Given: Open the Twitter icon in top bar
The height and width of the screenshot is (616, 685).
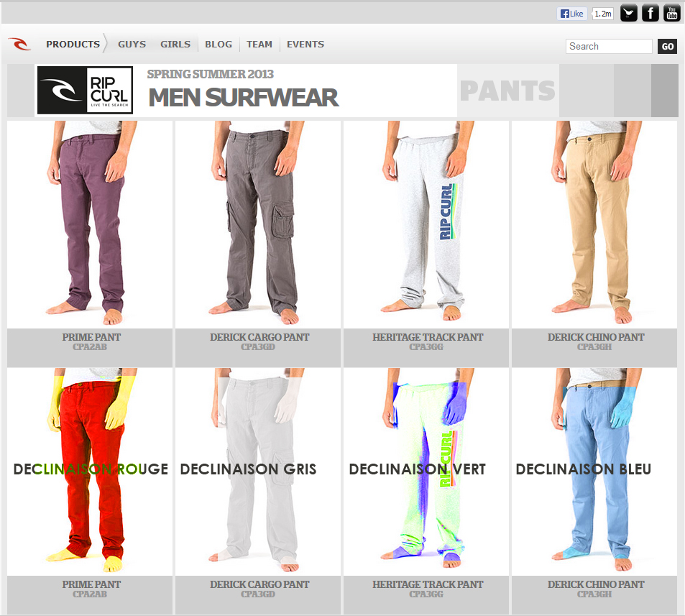Looking at the screenshot, I should pyautogui.click(x=629, y=14).
